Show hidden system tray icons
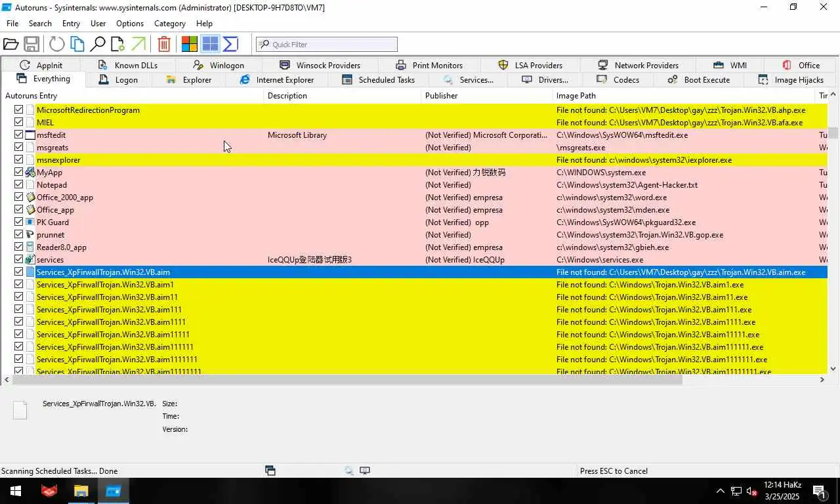The height and width of the screenshot is (504, 840). pos(720,491)
